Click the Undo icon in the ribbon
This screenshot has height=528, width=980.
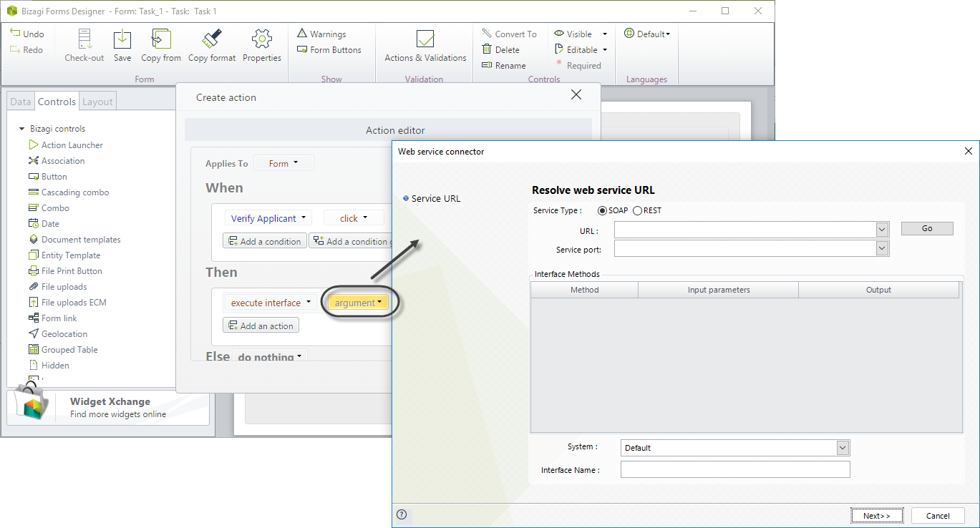15,33
